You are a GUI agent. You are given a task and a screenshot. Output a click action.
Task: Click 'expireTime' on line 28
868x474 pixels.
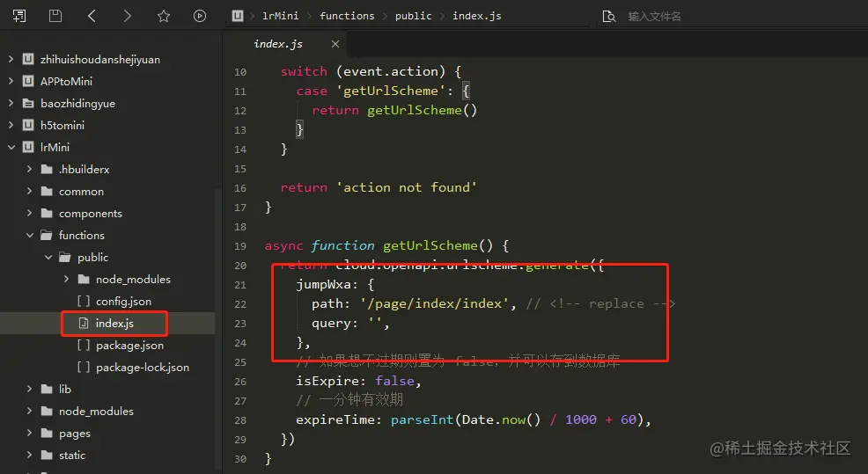tap(335, 419)
